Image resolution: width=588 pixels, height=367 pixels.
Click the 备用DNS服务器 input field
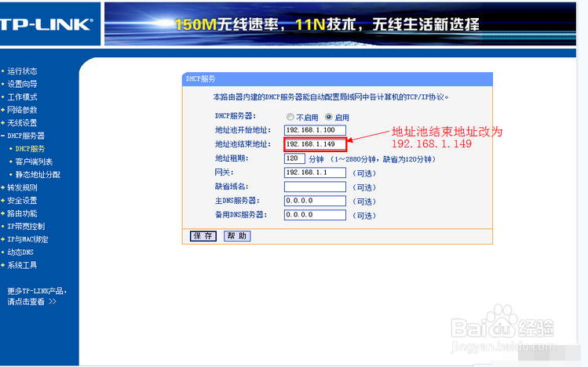(x=315, y=215)
